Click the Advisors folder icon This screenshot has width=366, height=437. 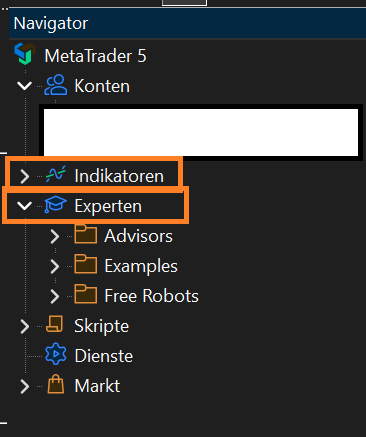(86, 234)
